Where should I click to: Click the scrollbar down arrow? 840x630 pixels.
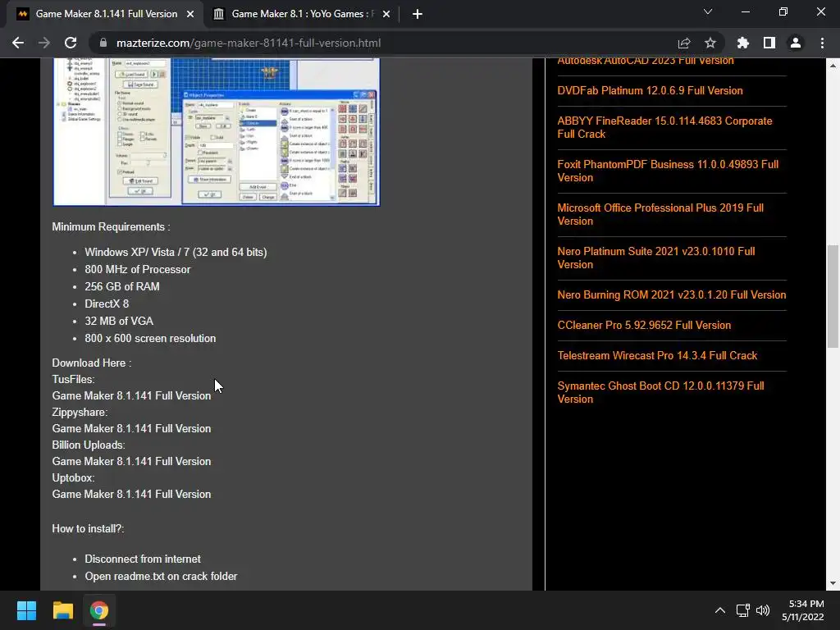pos(833,583)
